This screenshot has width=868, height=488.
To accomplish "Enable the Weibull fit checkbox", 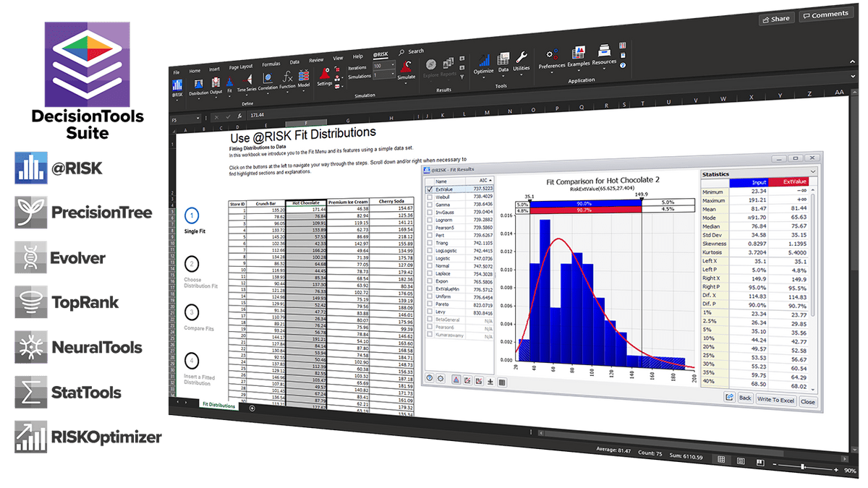I will pos(430,196).
